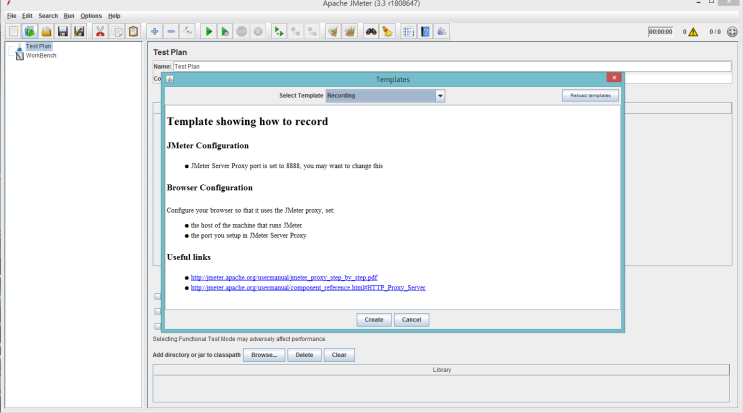The height and width of the screenshot is (413, 743).
Task: Click the Library table column header
Action: [441, 370]
